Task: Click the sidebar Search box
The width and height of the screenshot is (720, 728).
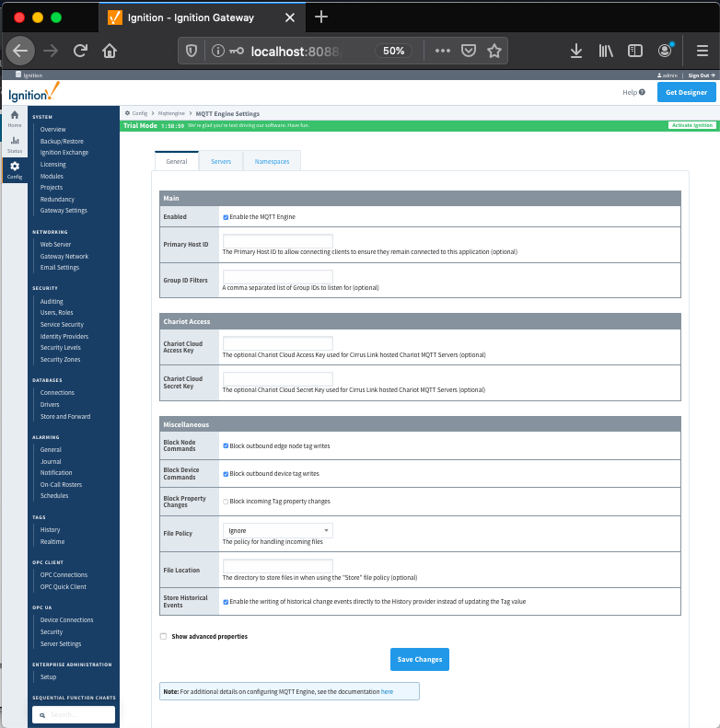Action: [74, 715]
